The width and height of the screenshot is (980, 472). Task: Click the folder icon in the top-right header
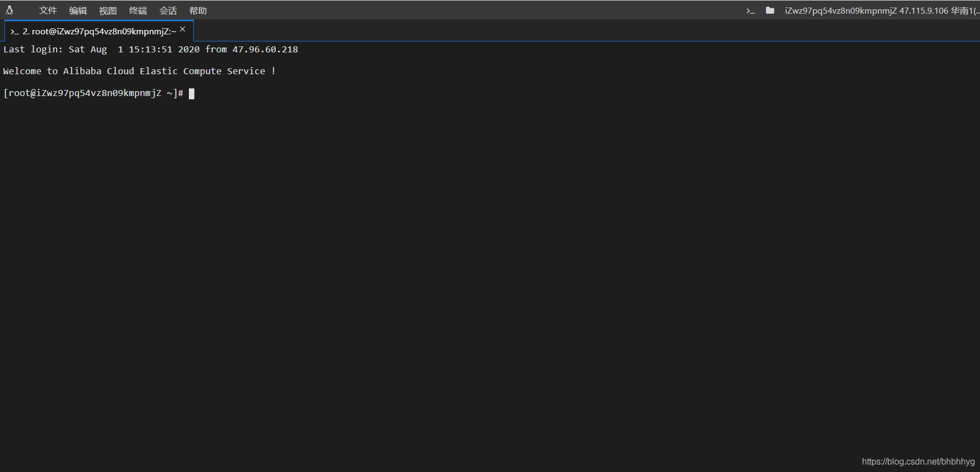pyautogui.click(x=770, y=10)
